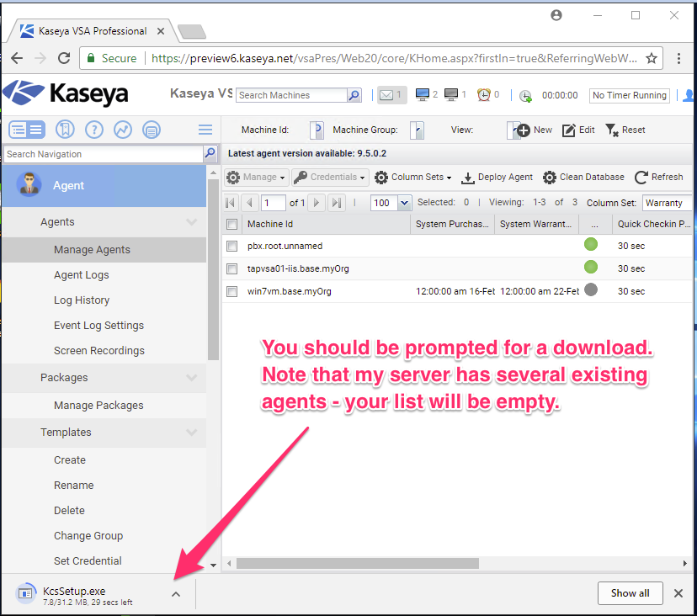
Task: Click the Search Machines magnifier icon
Action: click(x=354, y=95)
